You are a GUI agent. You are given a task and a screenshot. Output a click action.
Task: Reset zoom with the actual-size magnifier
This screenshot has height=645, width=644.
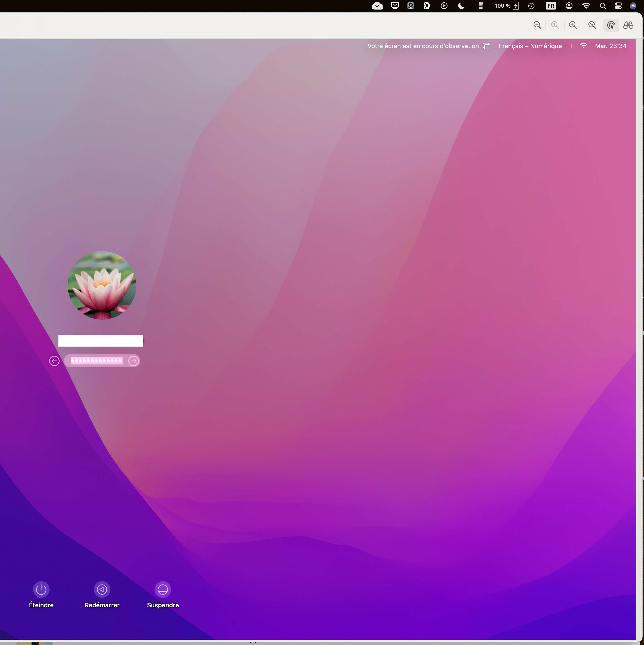point(555,25)
